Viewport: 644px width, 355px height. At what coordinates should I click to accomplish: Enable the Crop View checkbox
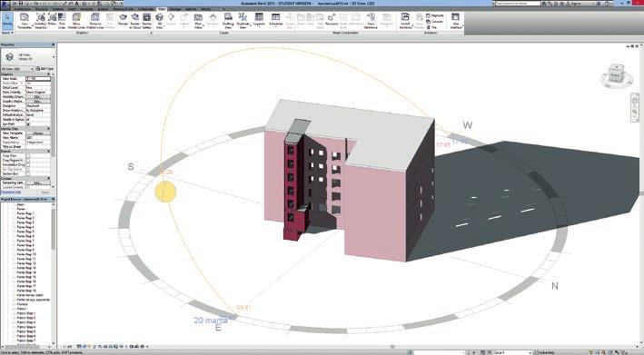(x=28, y=156)
